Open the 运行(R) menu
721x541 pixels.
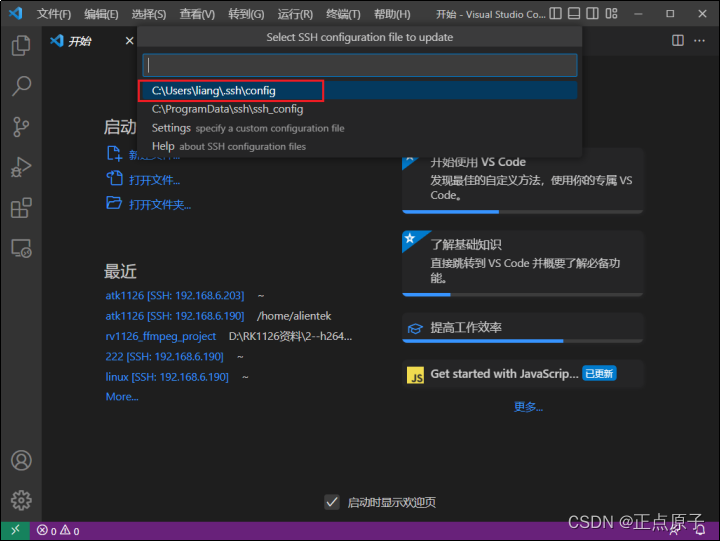[295, 14]
